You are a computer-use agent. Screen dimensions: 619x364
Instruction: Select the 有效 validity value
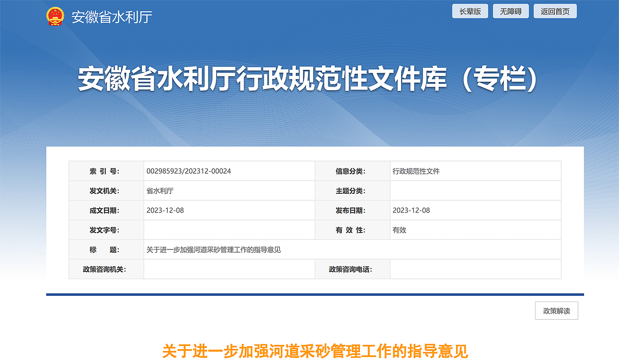tap(399, 230)
